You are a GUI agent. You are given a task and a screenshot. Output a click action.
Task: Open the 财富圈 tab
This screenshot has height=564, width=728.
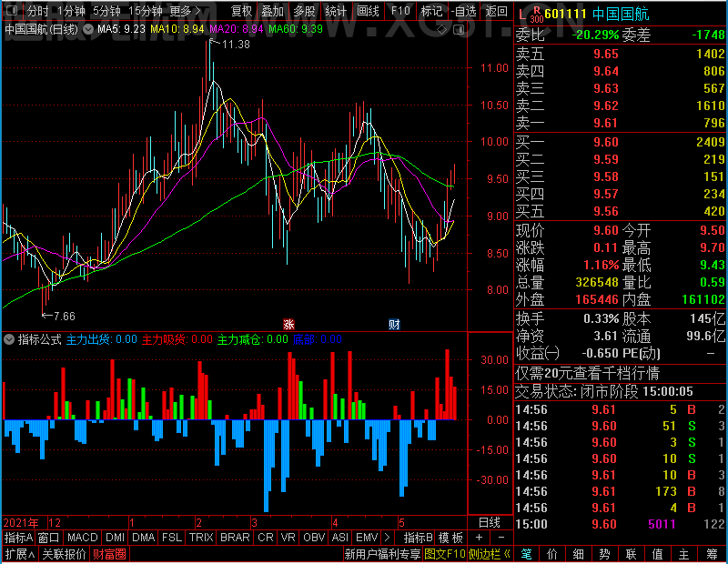pyautogui.click(x=109, y=554)
